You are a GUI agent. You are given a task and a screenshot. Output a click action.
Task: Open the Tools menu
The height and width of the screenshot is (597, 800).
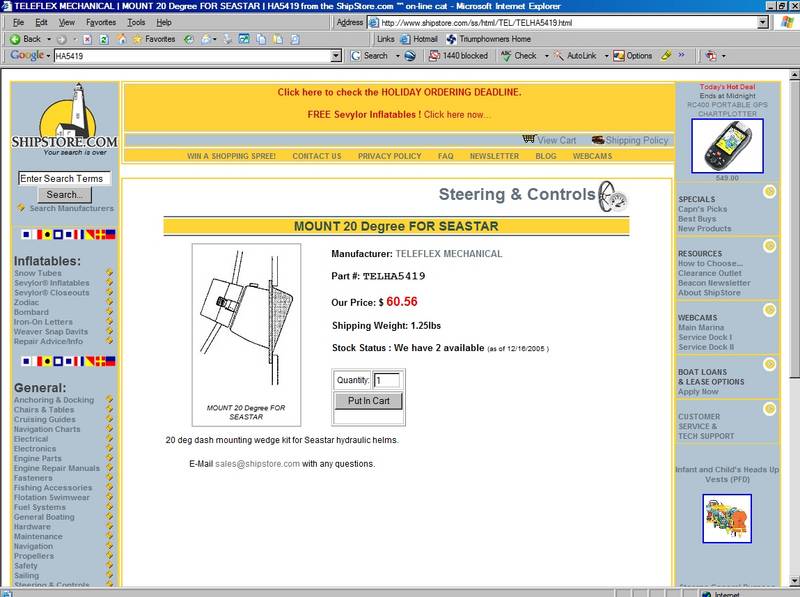pos(136,22)
